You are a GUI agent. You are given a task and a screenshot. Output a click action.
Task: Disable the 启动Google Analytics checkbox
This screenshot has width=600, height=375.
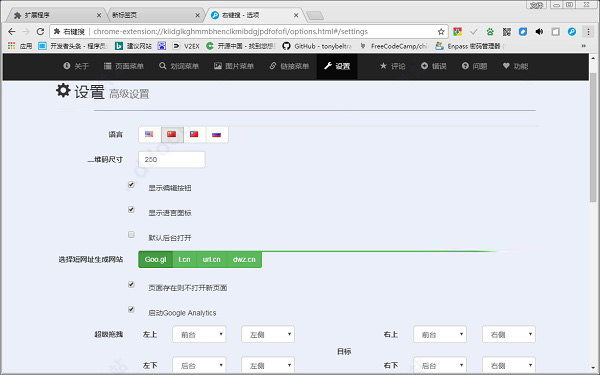tap(131, 310)
